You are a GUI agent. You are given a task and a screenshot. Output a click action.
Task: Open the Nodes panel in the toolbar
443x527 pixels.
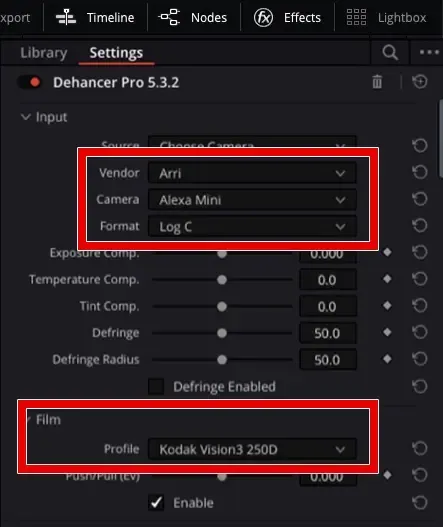(x=193, y=17)
